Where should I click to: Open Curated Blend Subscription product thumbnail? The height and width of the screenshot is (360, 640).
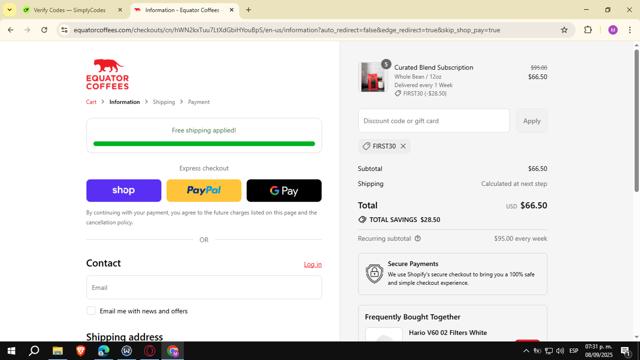pyautogui.click(x=372, y=77)
